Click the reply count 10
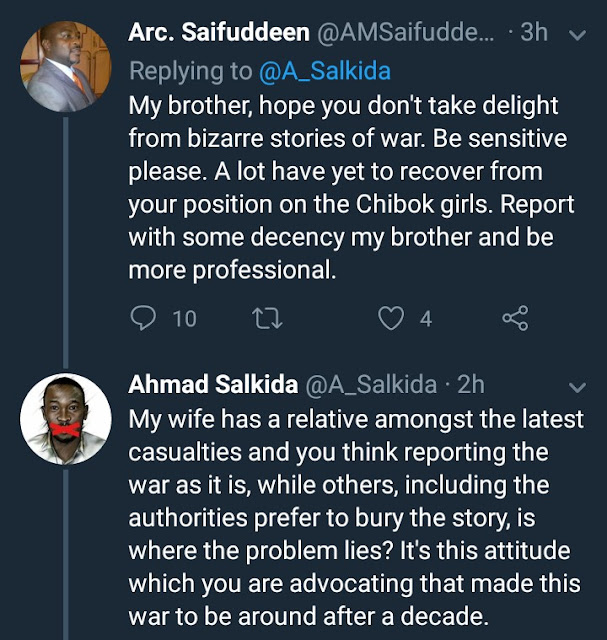The width and height of the screenshot is (607, 640). pos(184,319)
